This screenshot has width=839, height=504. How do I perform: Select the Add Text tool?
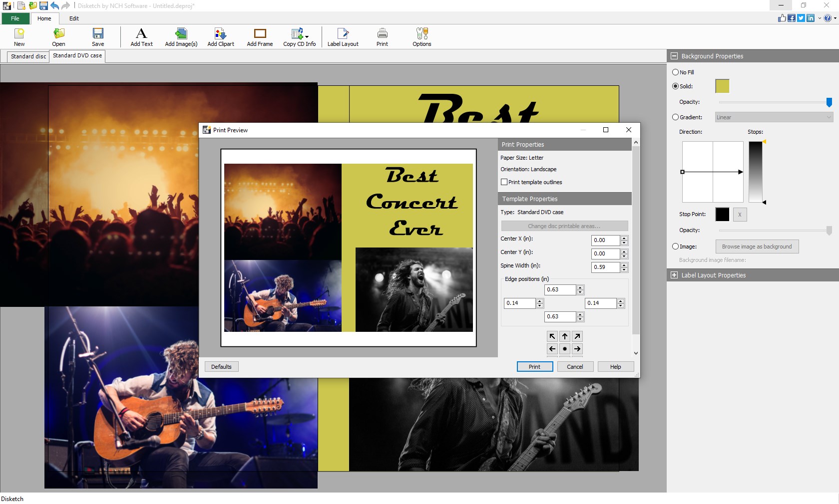coord(141,37)
